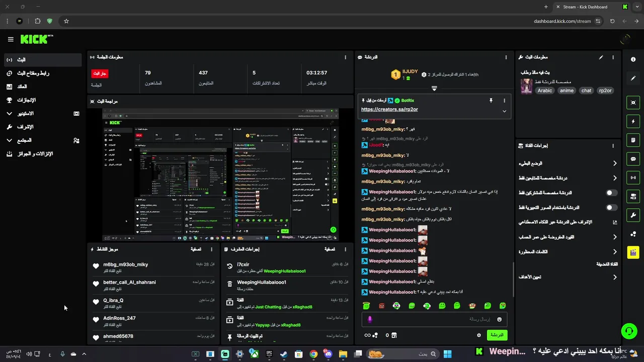Click the shop icon below chat input

click(394, 335)
